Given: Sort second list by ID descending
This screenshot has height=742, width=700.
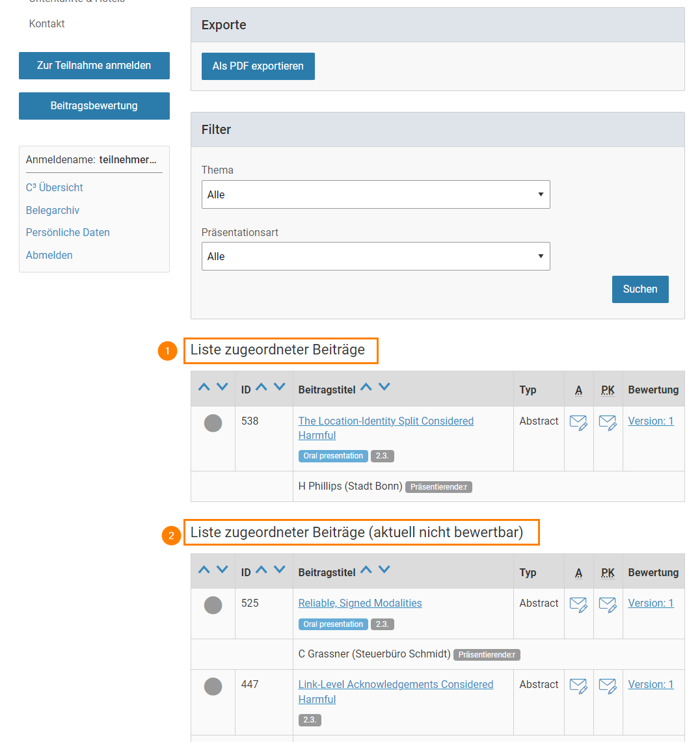Looking at the screenshot, I should pos(280,570).
